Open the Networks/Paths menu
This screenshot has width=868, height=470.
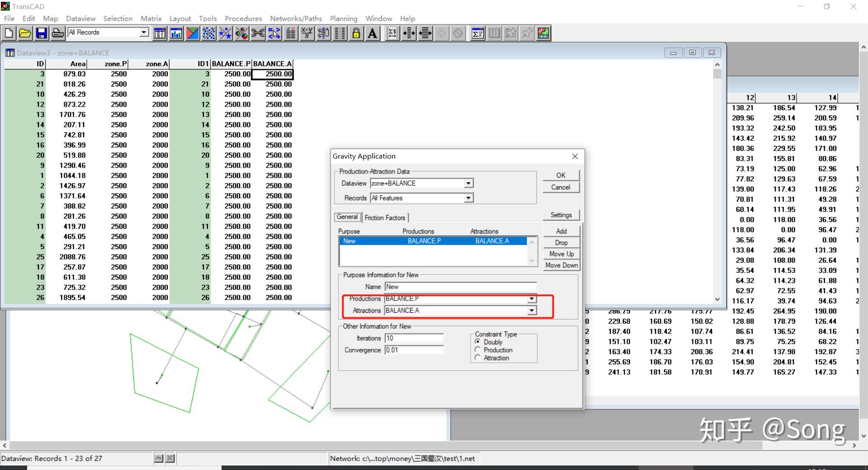click(296, 19)
